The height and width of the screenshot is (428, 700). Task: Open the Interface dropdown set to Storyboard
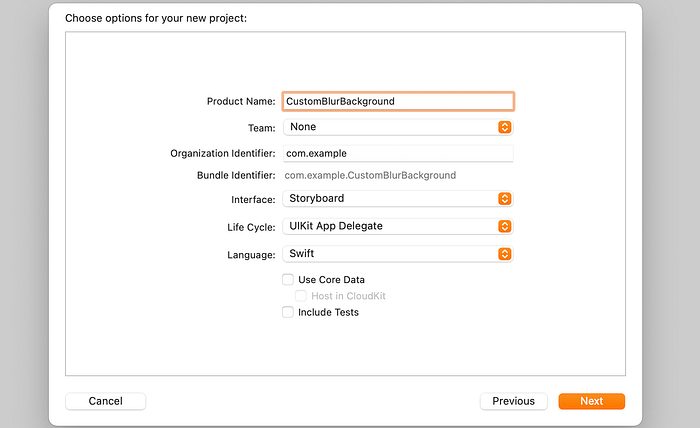click(x=398, y=199)
